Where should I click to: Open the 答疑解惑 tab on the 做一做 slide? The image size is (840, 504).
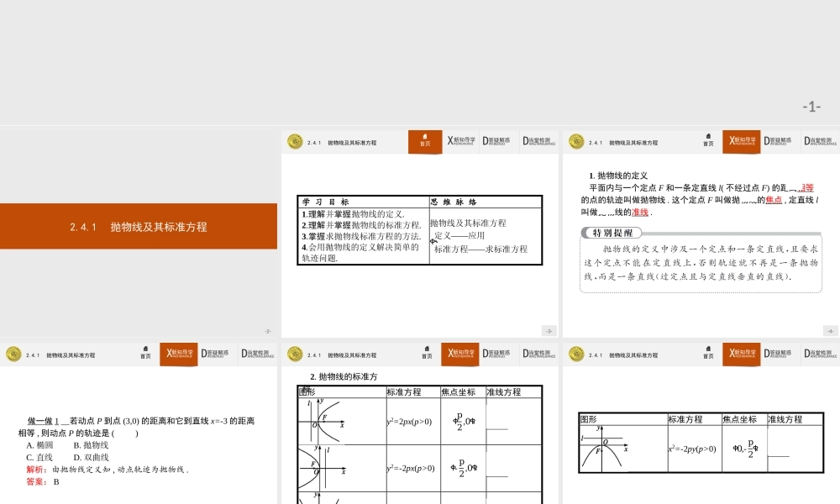coord(214,354)
